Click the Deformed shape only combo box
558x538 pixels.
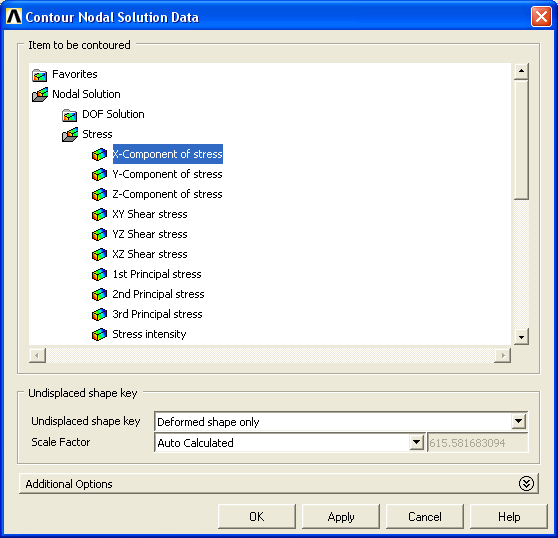(x=341, y=421)
